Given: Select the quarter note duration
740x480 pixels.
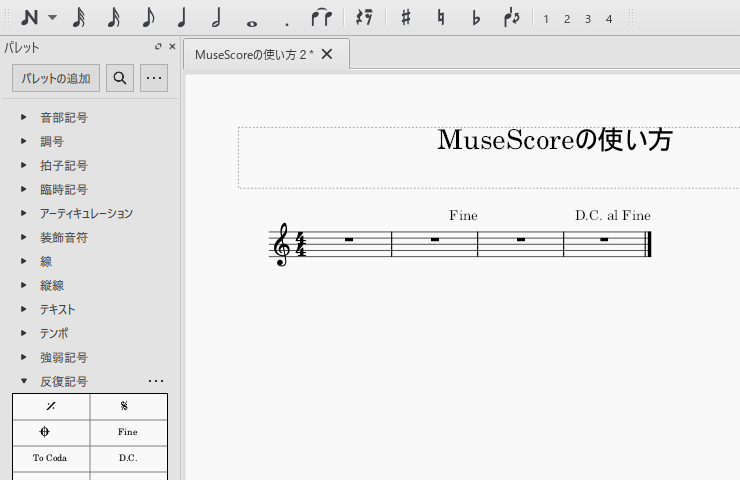Looking at the screenshot, I should click(182, 18).
